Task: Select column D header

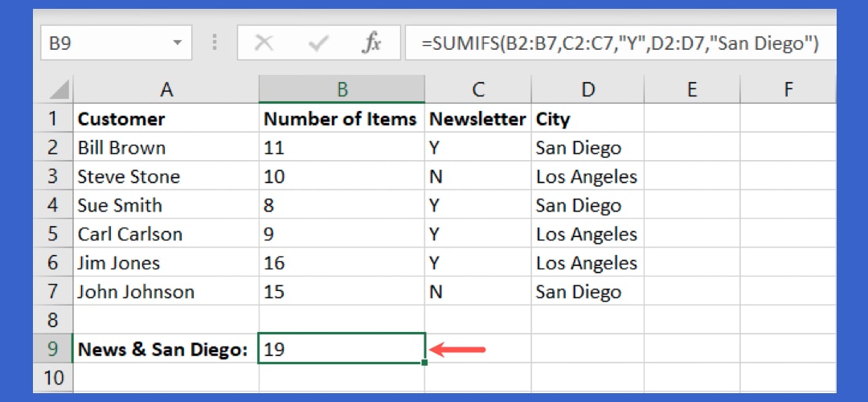Action: pos(588,89)
